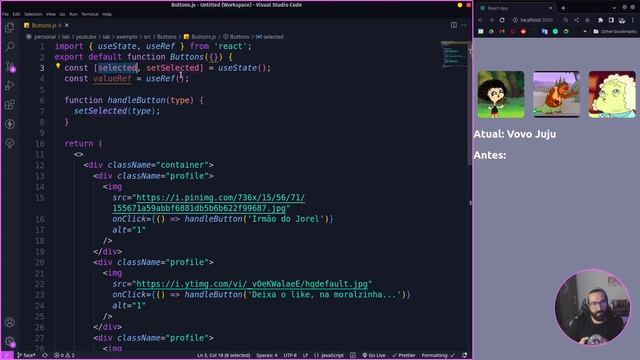Click 'exemplo' breadcrumb segment
Screen dimensions: 640x360
127,37
